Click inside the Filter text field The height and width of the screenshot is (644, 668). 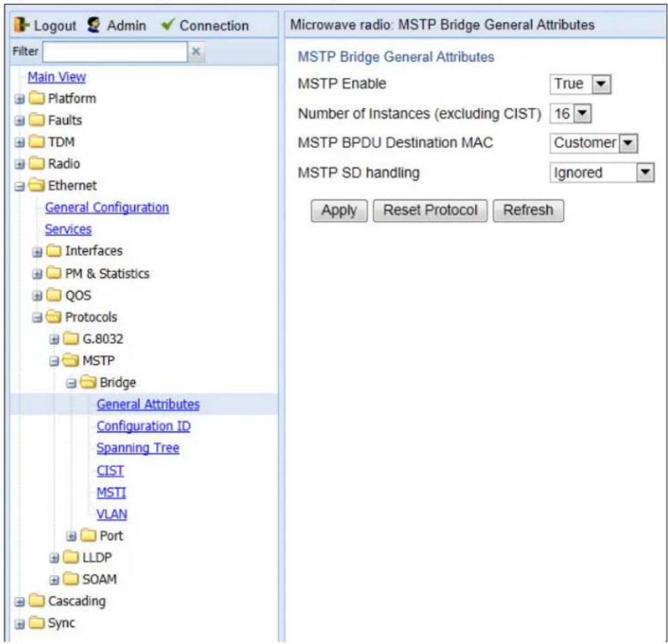click(x=115, y=52)
